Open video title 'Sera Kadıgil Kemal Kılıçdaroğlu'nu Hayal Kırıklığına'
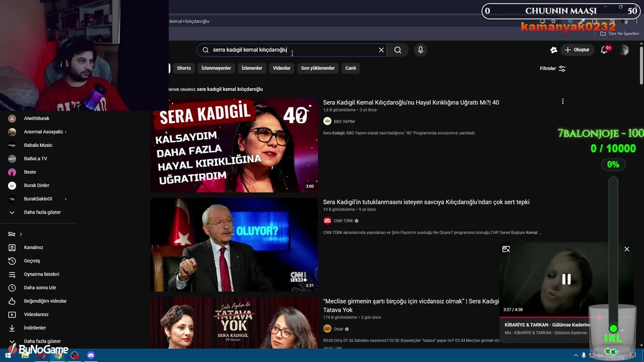The image size is (644, 362). pos(411,103)
